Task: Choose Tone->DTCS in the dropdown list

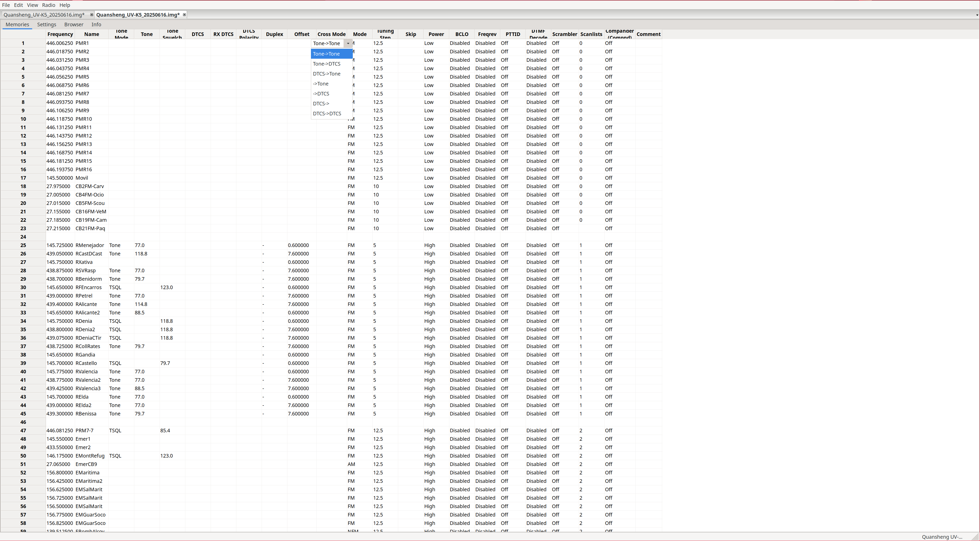Action: (x=326, y=64)
